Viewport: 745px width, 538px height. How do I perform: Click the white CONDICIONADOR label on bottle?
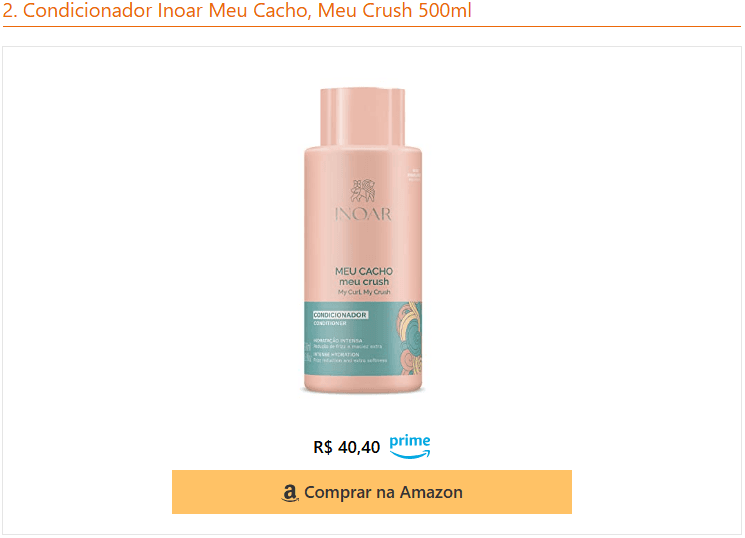pos(340,315)
